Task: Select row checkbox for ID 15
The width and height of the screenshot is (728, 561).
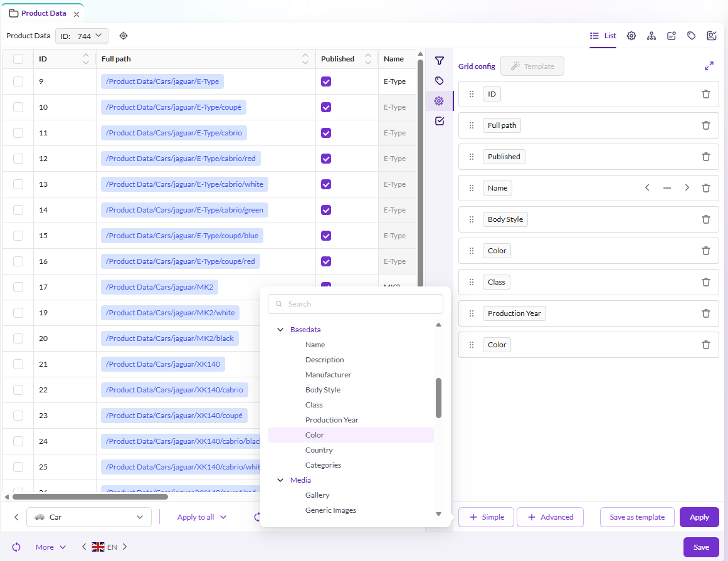Action: pyautogui.click(x=18, y=236)
